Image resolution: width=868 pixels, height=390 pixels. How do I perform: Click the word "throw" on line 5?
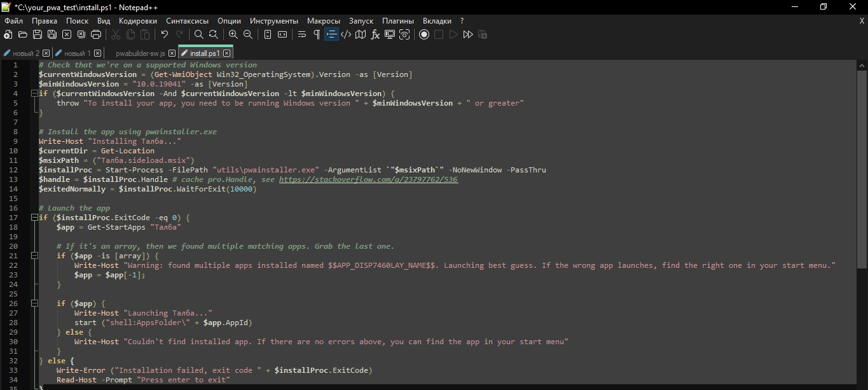(68, 103)
